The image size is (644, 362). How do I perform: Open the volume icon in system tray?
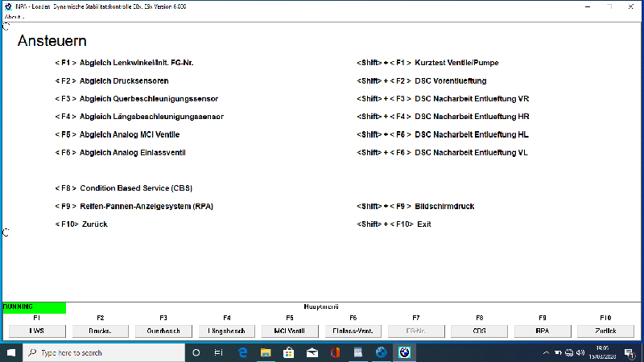coord(580,352)
